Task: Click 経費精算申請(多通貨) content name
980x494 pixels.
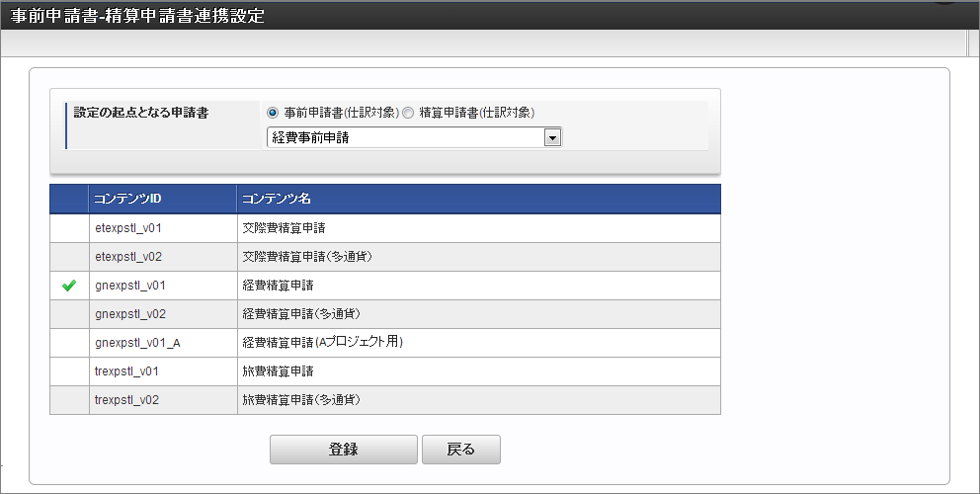Action: 301,314
